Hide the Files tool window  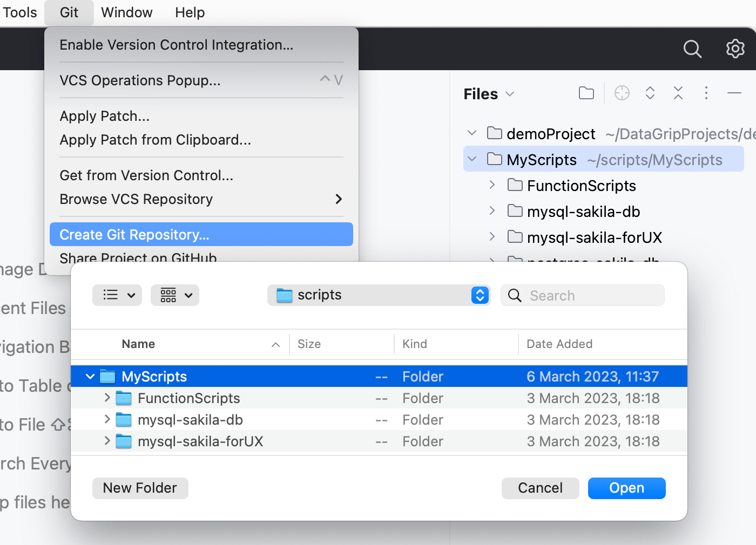coord(734,93)
